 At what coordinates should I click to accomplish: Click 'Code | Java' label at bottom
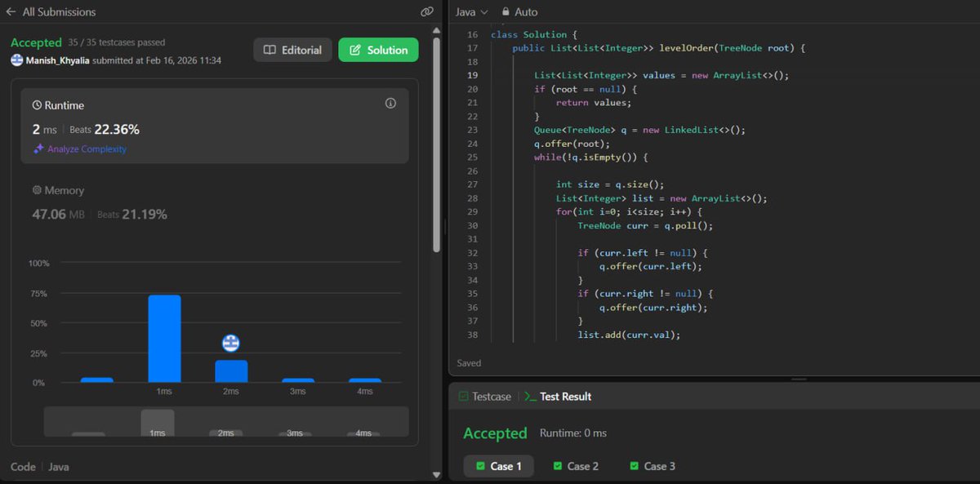pyautogui.click(x=40, y=467)
